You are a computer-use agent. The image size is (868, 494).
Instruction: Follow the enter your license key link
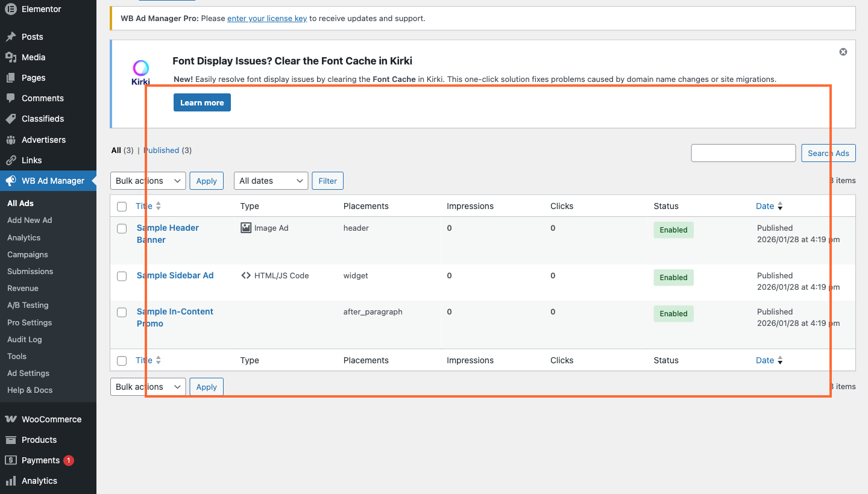(267, 18)
